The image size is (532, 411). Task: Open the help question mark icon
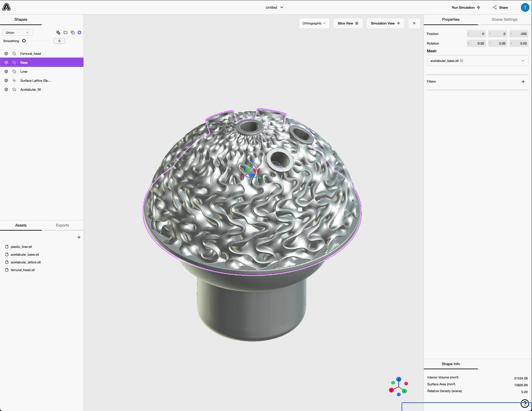(x=525, y=404)
